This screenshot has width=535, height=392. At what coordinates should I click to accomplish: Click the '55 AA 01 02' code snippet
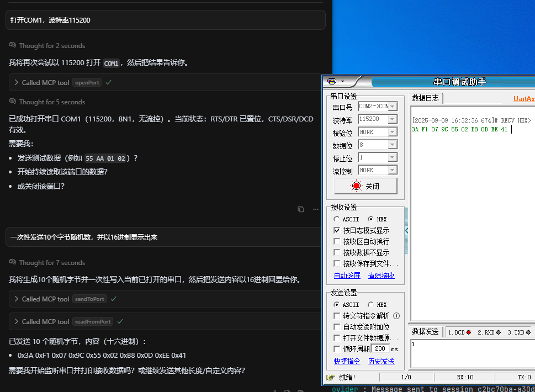[105, 158]
